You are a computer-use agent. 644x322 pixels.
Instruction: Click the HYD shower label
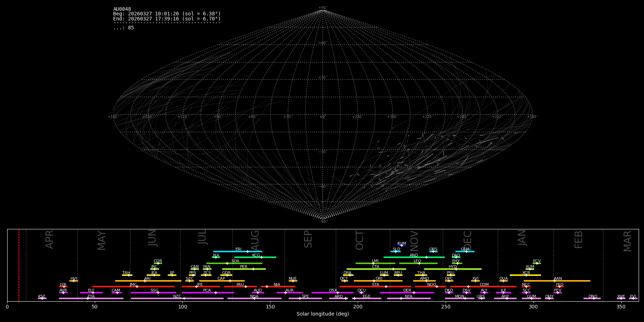(x=453, y=267)
